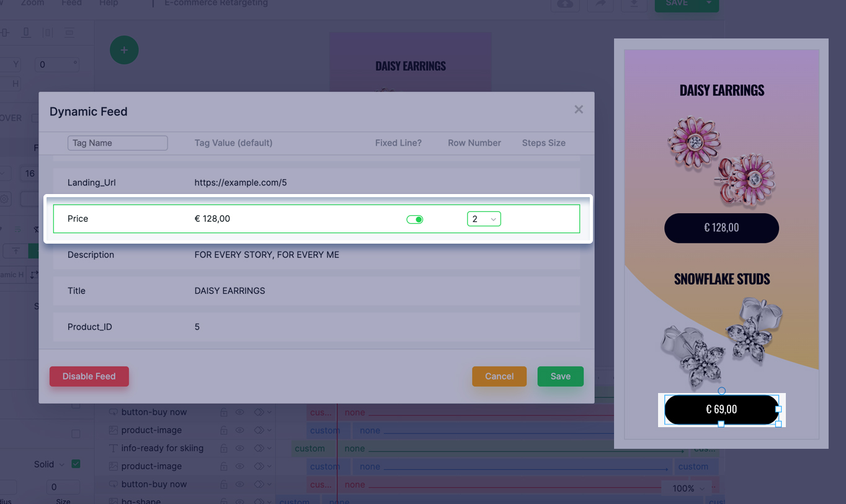Click the share arrow icon in top bar
Viewport: 846px width, 504px height.
point(600,4)
